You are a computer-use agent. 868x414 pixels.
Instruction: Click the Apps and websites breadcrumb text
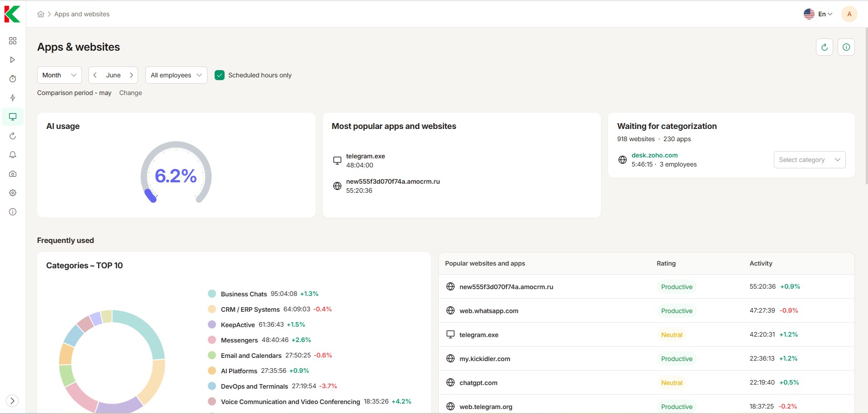pos(82,14)
